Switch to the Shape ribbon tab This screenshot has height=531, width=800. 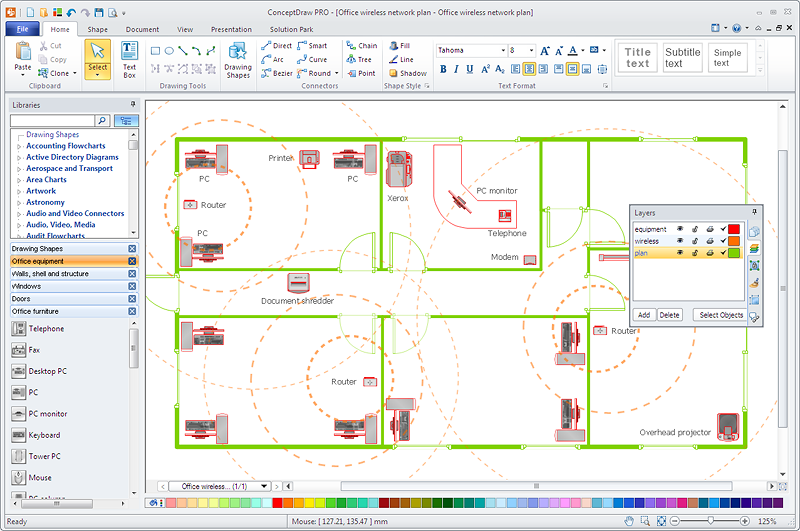point(97,30)
